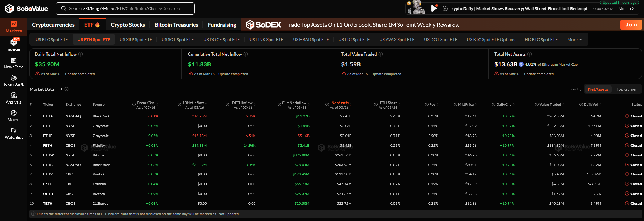Click Cumulative Total Net Inflow info icon
This screenshot has height=221, width=644.
(x=246, y=54)
